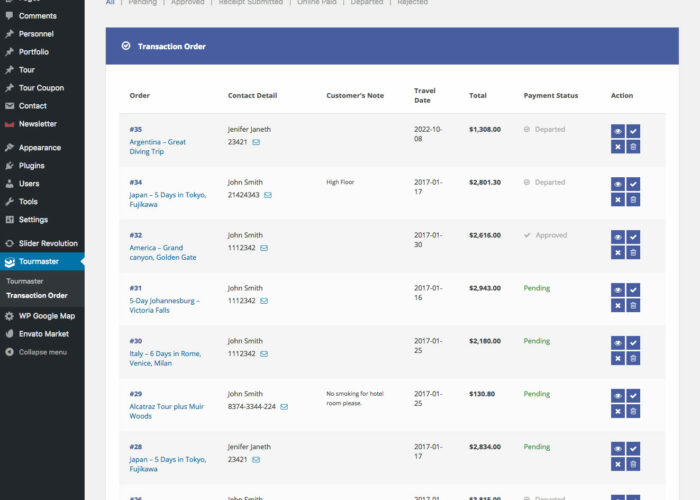
Task: Click the envelope icon next to 8374-3344-224
Action: pyautogui.click(x=284, y=407)
